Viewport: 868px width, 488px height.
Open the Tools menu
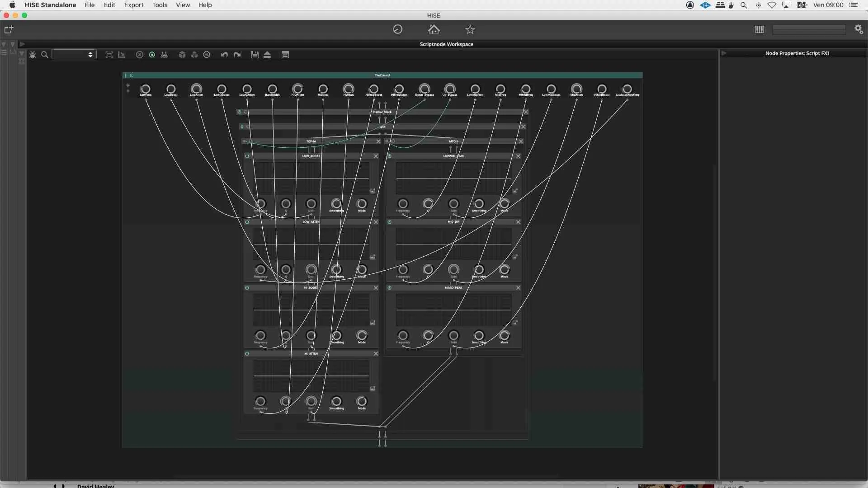tap(159, 5)
